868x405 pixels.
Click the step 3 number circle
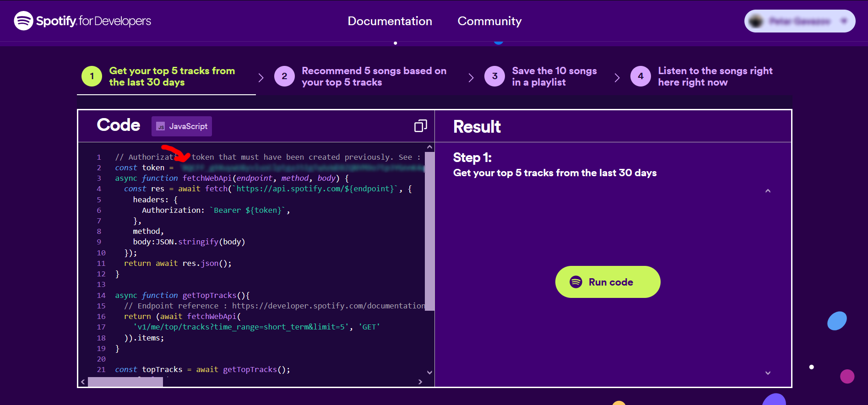(x=494, y=76)
